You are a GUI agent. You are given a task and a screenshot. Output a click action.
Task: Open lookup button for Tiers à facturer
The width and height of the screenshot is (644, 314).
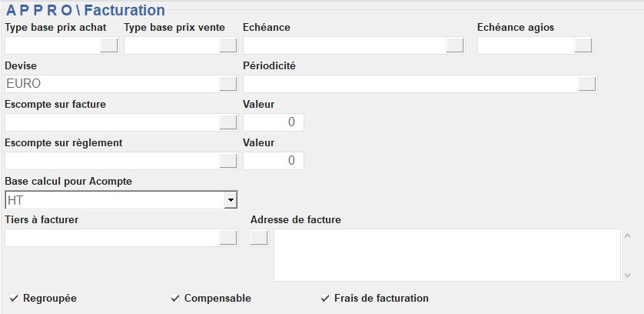pyautogui.click(x=228, y=238)
